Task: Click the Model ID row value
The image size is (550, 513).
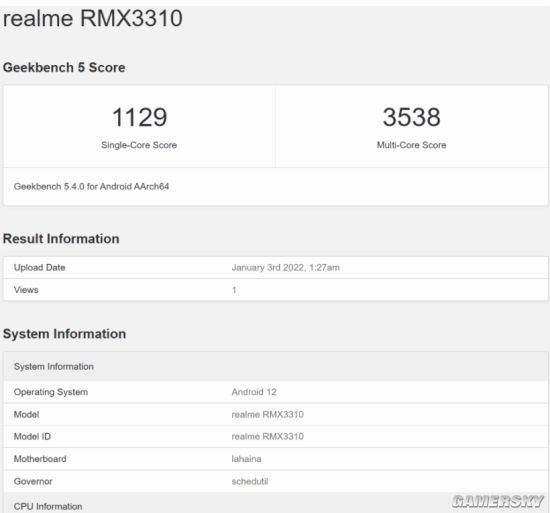Action: (268, 437)
